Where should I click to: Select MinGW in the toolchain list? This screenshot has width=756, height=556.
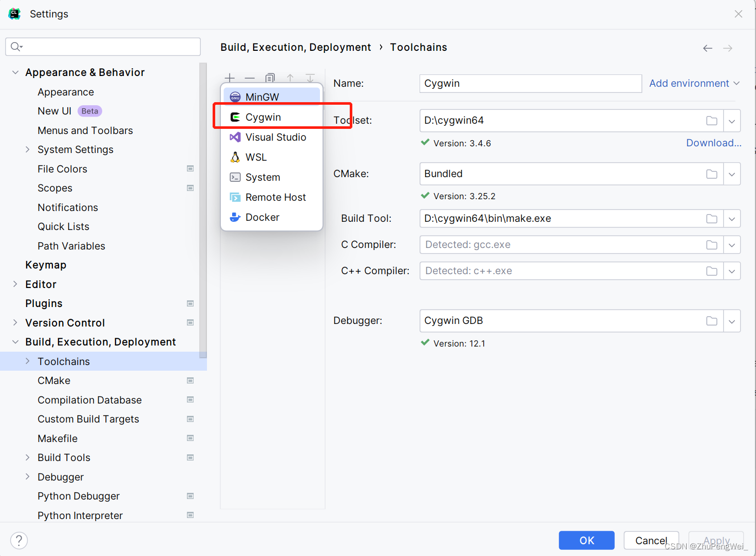pyautogui.click(x=272, y=97)
